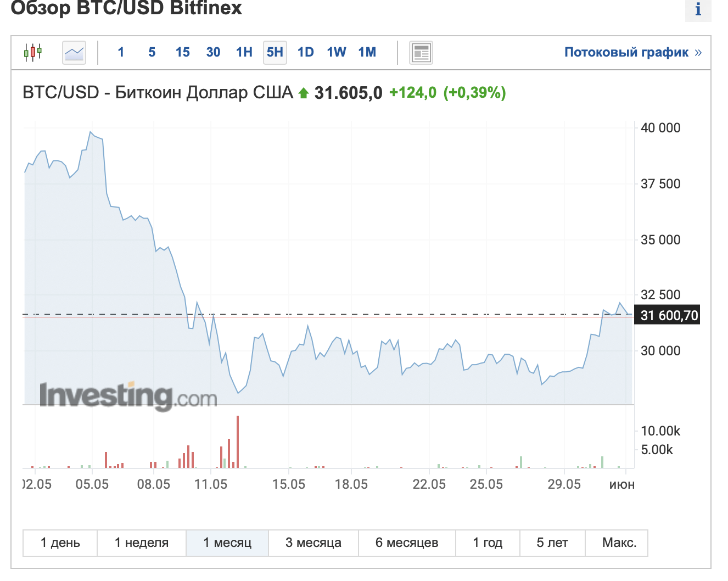
Task: Click the percent change (+0,39%)
Action: (x=474, y=92)
